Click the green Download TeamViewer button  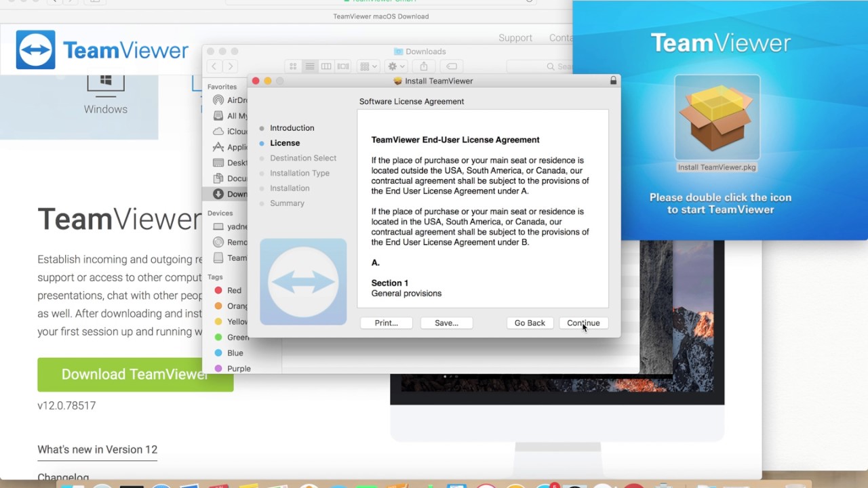(x=136, y=375)
